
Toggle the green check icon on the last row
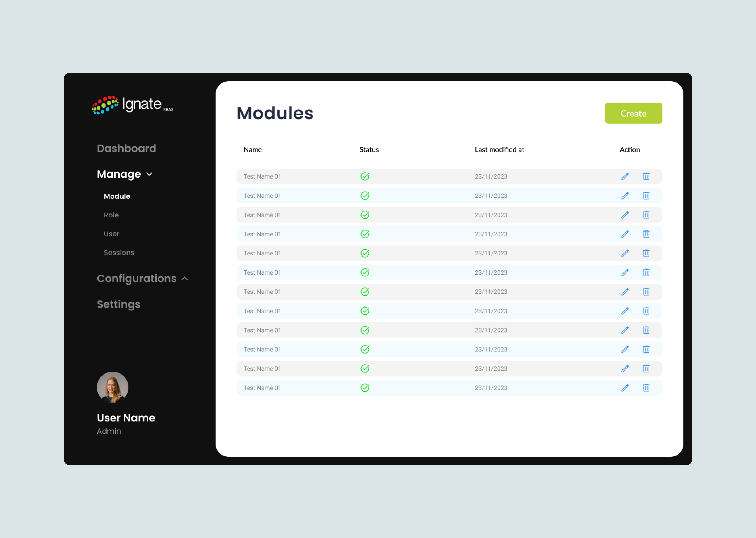pyautogui.click(x=365, y=388)
